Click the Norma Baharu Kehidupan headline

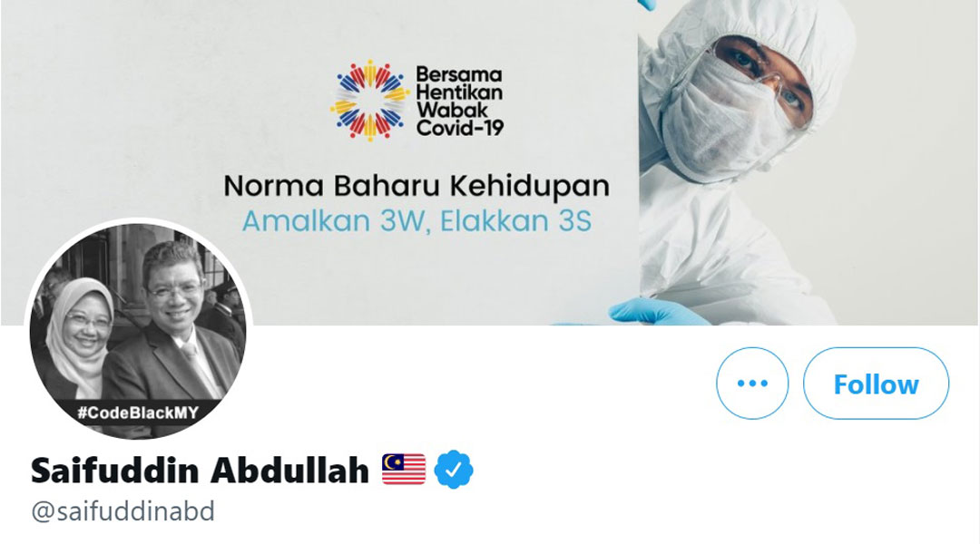tap(416, 186)
